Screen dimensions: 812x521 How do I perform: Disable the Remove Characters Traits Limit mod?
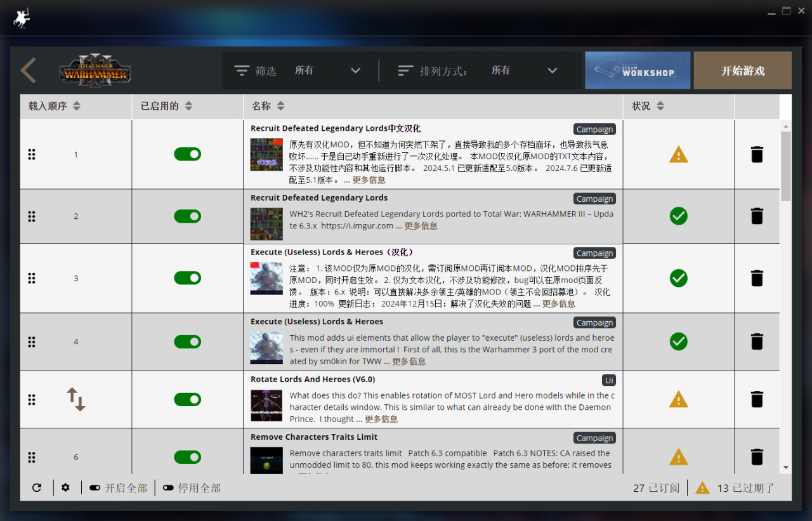click(x=188, y=457)
